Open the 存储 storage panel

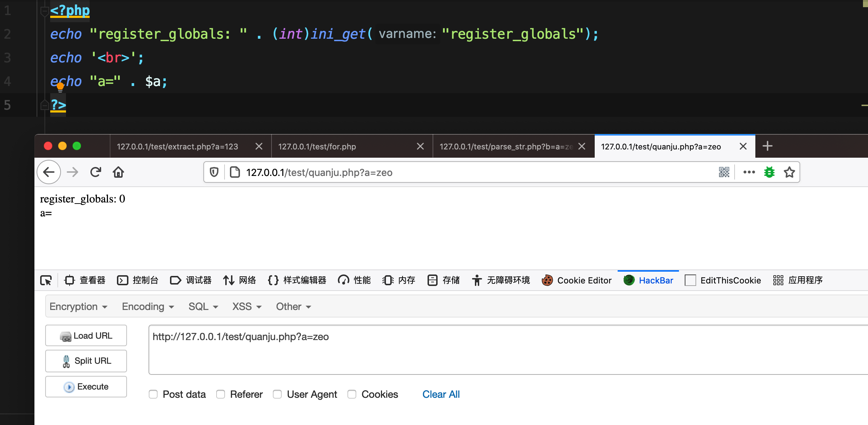coord(443,280)
